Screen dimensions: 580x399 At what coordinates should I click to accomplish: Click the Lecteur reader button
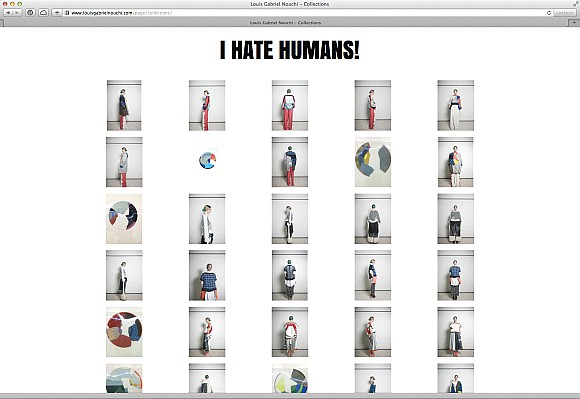click(564, 13)
